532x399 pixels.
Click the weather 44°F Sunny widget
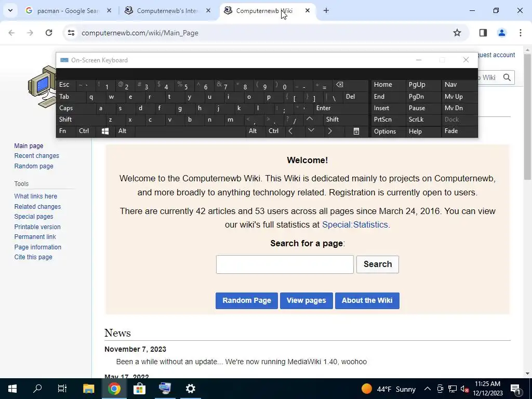(x=389, y=389)
